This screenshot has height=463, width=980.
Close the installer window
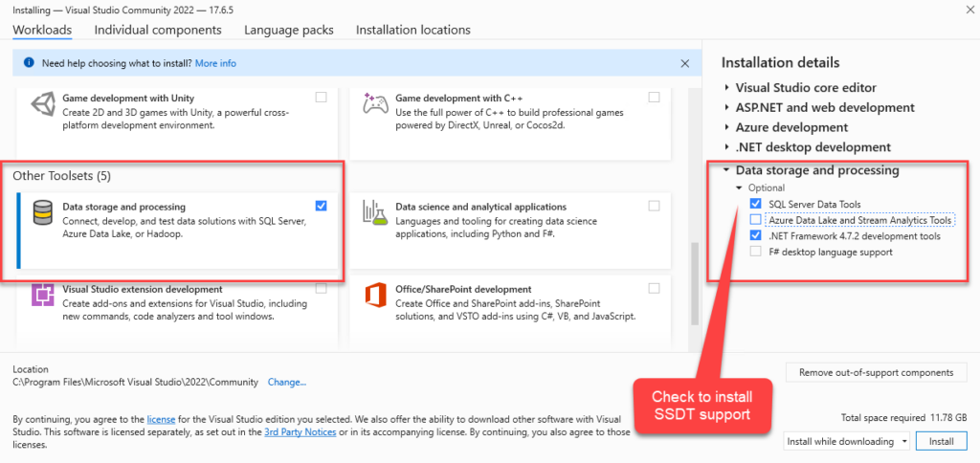click(x=969, y=9)
